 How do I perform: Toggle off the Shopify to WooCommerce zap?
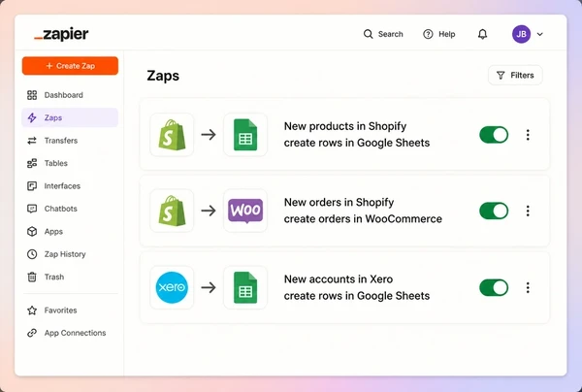coord(494,211)
